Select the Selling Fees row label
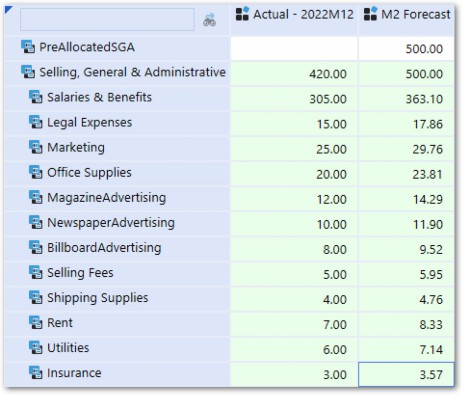Screen dimensions: 463x395 pos(80,273)
